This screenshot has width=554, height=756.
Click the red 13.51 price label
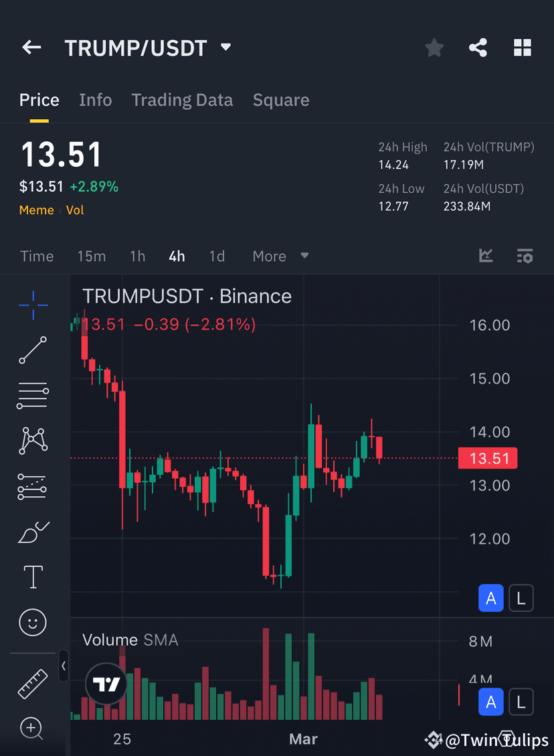tap(488, 458)
